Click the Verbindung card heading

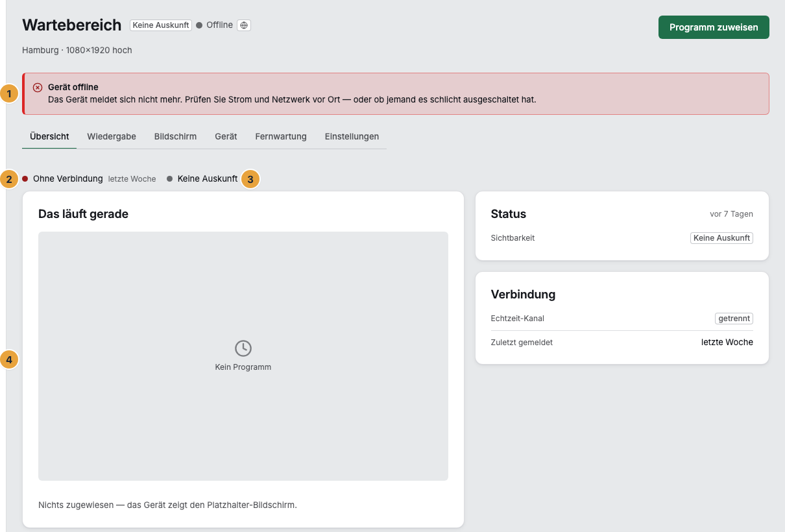(523, 295)
